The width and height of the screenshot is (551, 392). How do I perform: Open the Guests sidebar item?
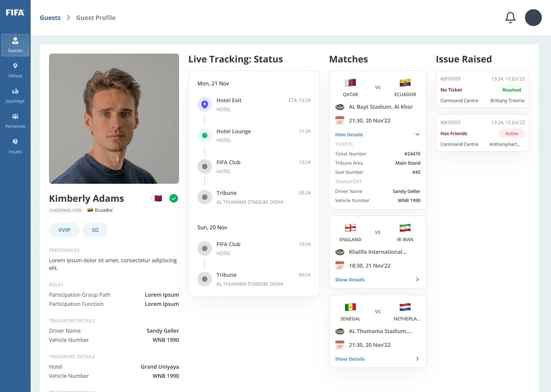[x=15, y=45]
